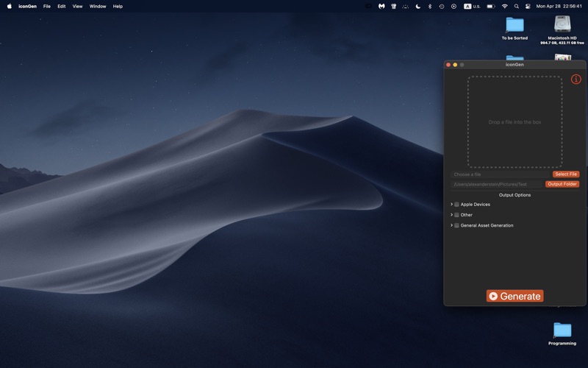
Task: Click the output path field showing /Users/alexanderstein/Pictures/Test
Action: click(497, 184)
